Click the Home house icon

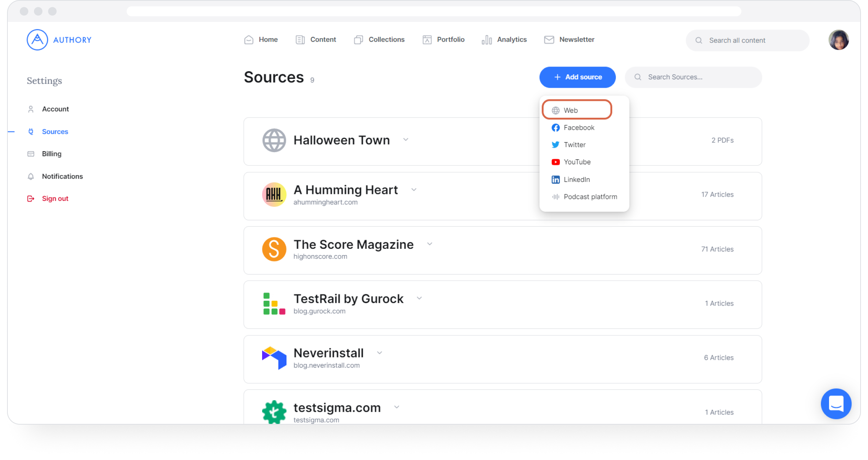click(x=249, y=40)
